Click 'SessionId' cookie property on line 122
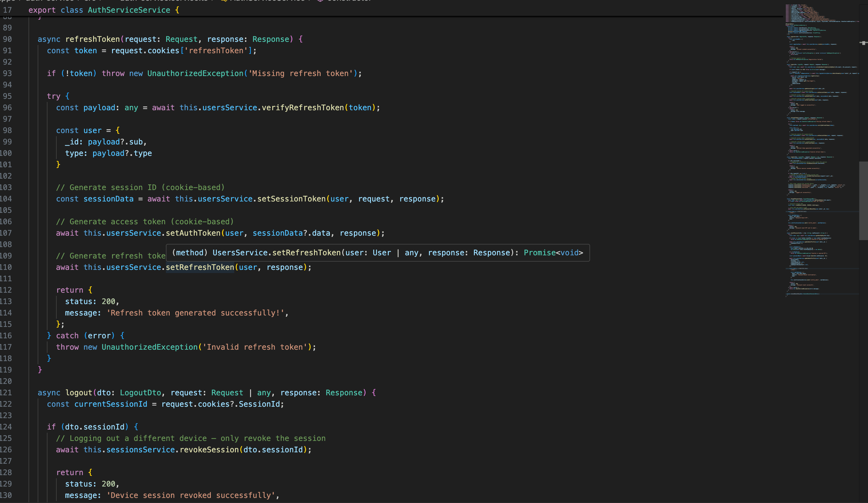 point(259,404)
